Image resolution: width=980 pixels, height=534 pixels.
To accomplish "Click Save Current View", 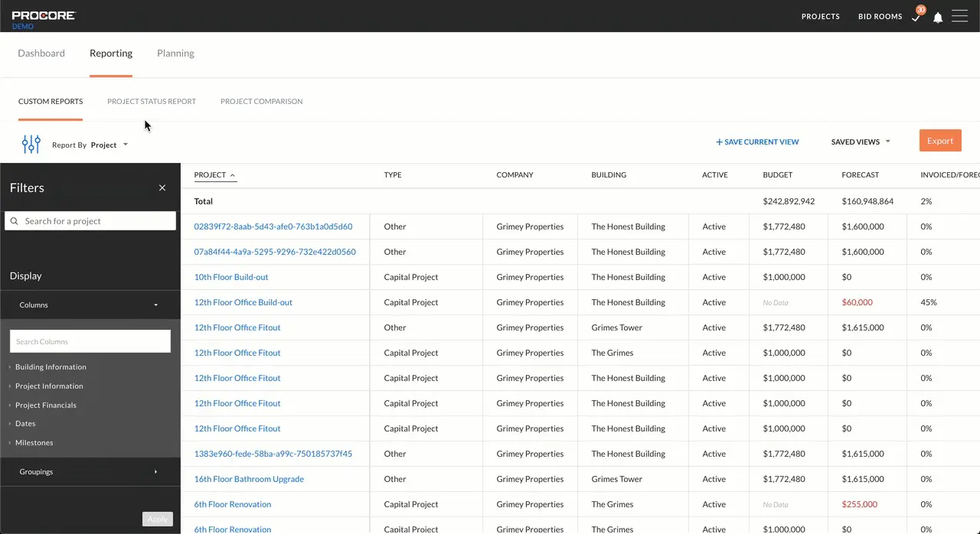I will (757, 142).
